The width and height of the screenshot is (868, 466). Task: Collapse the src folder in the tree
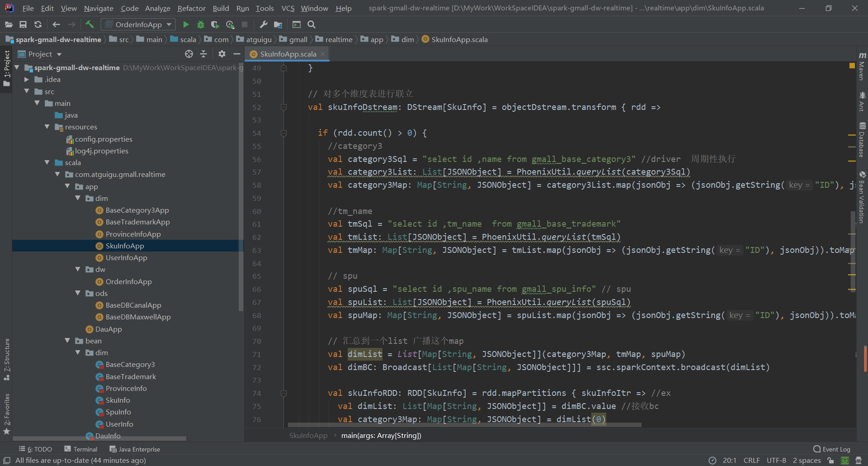click(x=27, y=91)
